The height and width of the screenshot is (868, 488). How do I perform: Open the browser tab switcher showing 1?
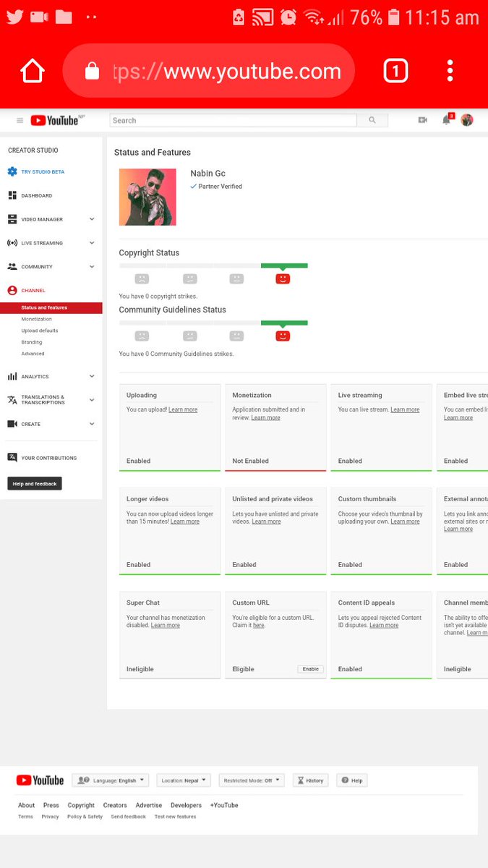395,71
